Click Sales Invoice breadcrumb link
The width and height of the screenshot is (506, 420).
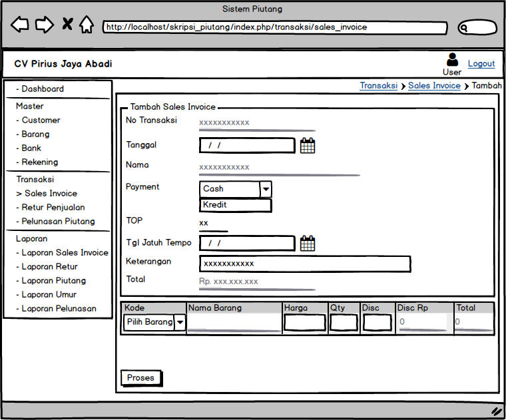click(x=434, y=85)
